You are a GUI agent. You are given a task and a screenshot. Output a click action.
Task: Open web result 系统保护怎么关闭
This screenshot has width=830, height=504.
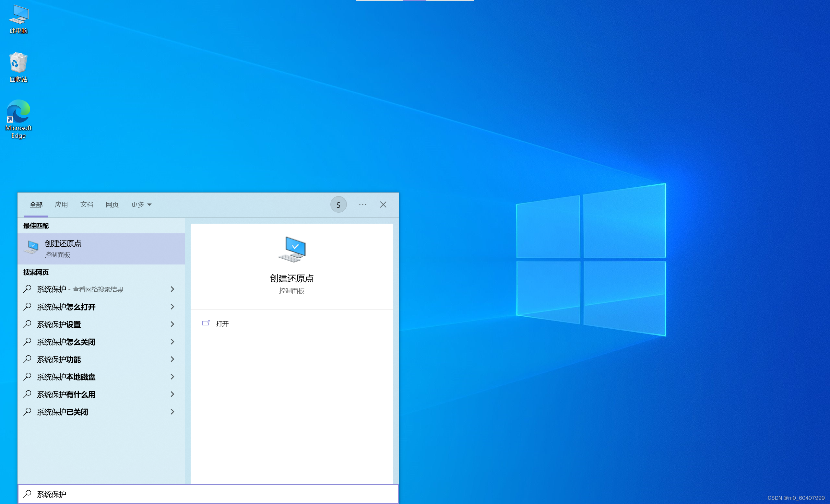(x=66, y=342)
